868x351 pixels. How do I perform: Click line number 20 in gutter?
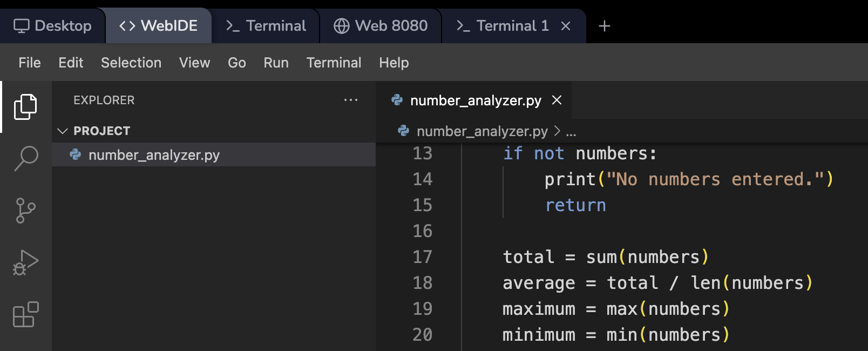click(423, 335)
